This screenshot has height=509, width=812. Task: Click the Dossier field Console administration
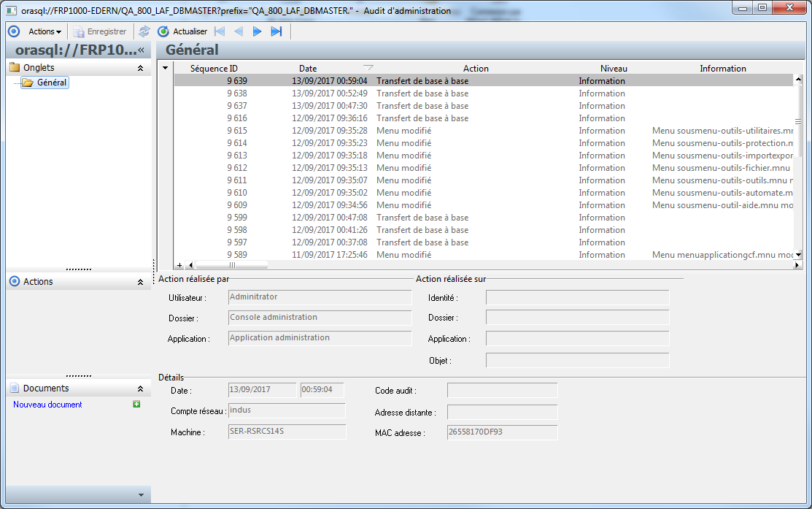320,317
